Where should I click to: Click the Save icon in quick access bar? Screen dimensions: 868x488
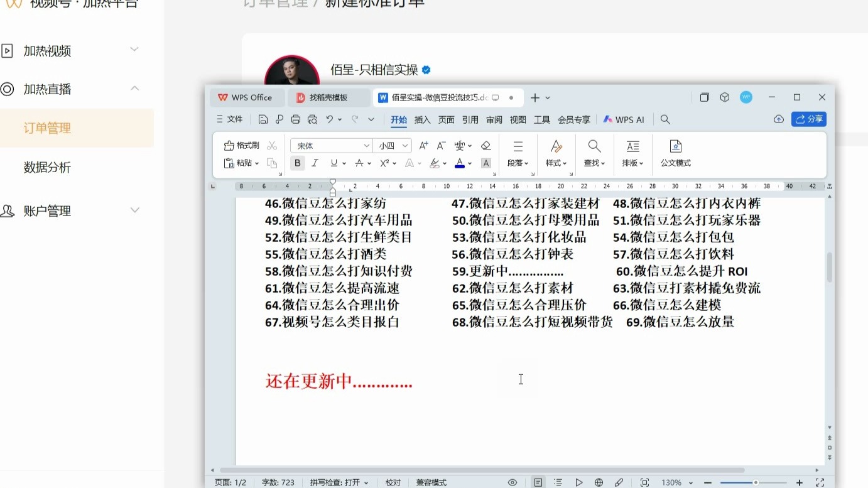(263, 119)
